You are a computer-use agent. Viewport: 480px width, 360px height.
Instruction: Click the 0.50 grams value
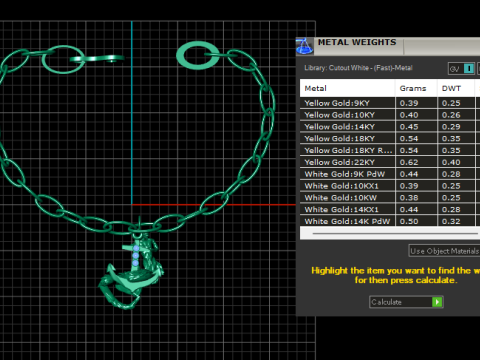point(409,221)
